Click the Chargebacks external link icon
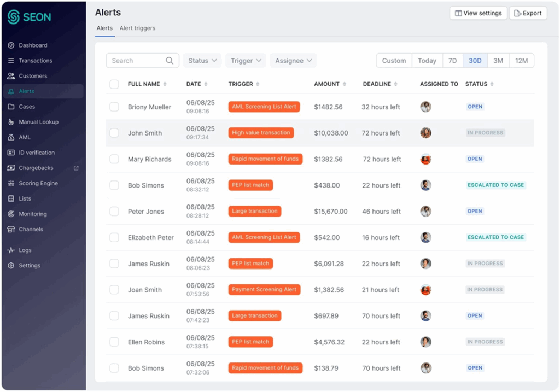 point(76,168)
